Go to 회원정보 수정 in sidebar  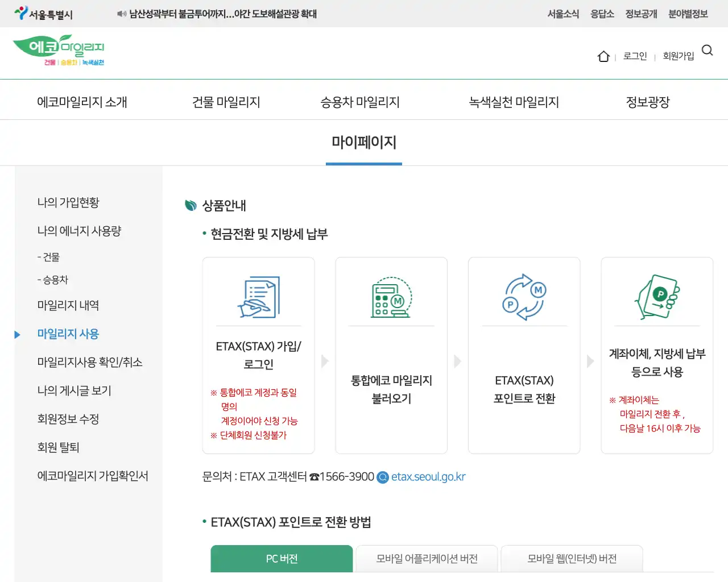point(68,419)
